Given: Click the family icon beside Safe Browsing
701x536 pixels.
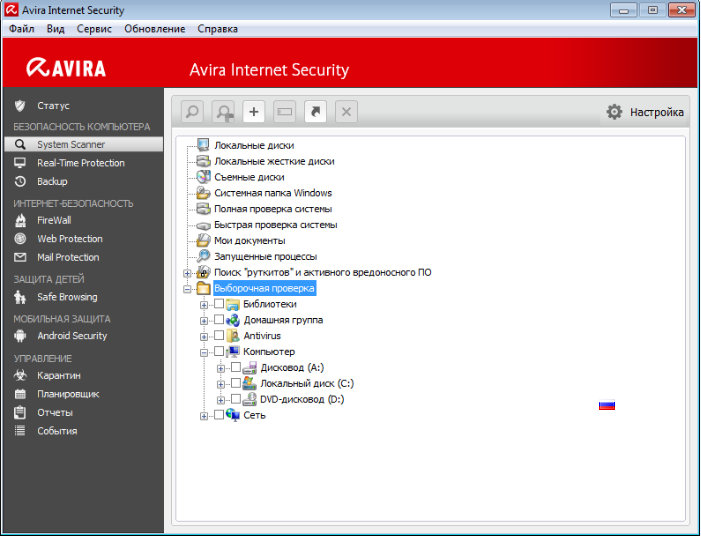Looking at the screenshot, I should click(20, 297).
